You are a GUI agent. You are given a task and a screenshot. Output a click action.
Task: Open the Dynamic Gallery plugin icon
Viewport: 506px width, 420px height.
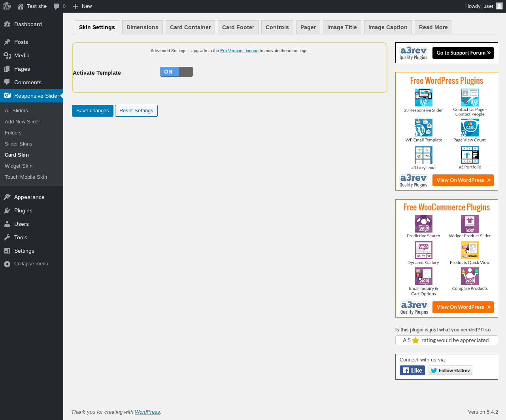[x=423, y=250]
